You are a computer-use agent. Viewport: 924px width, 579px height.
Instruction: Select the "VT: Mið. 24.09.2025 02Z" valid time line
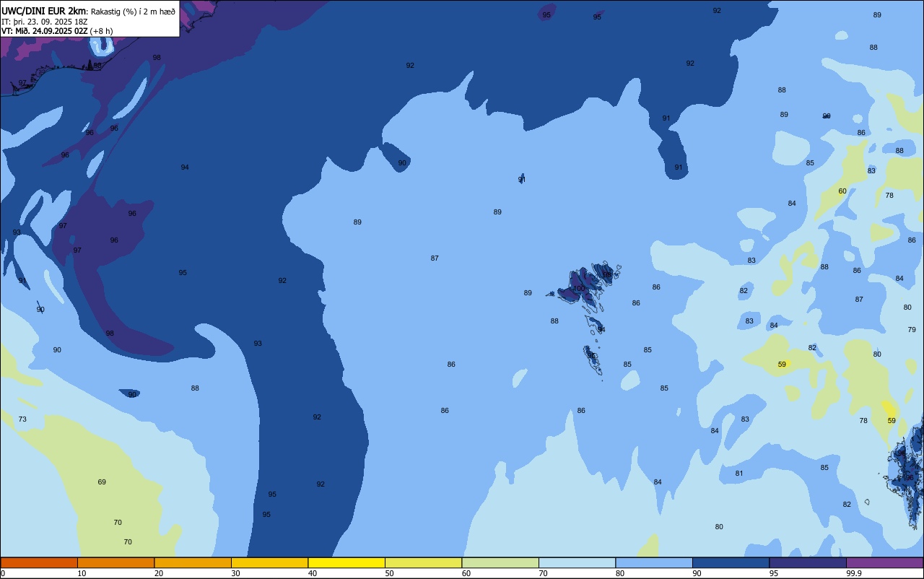click(x=45, y=30)
